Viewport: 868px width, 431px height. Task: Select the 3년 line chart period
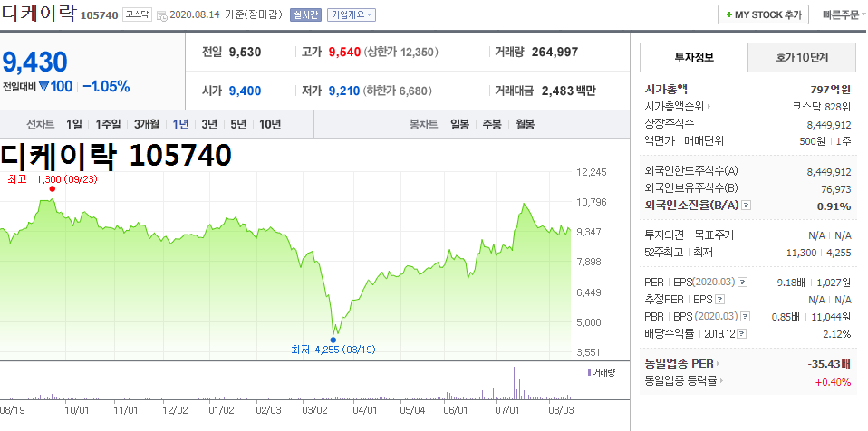(x=209, y=124)
